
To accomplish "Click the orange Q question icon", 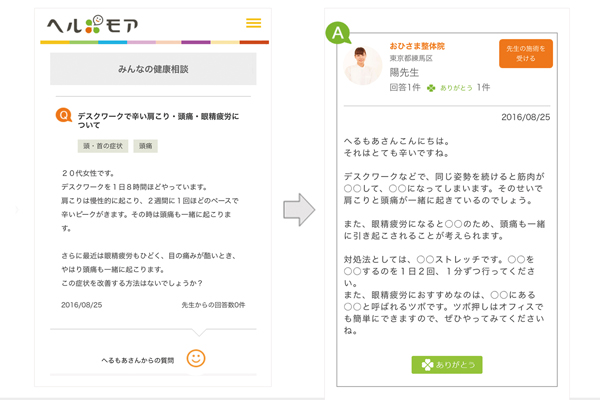I will pos(64,117).
